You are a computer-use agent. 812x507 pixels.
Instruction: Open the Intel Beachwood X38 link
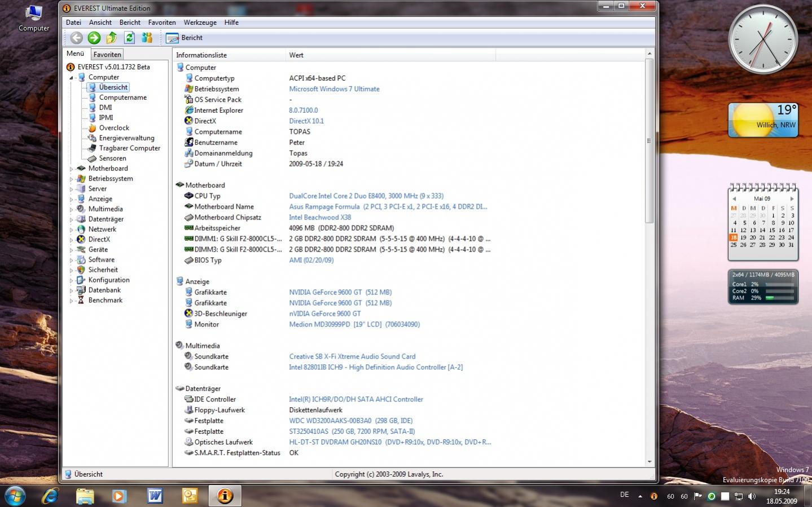(320, 218)
